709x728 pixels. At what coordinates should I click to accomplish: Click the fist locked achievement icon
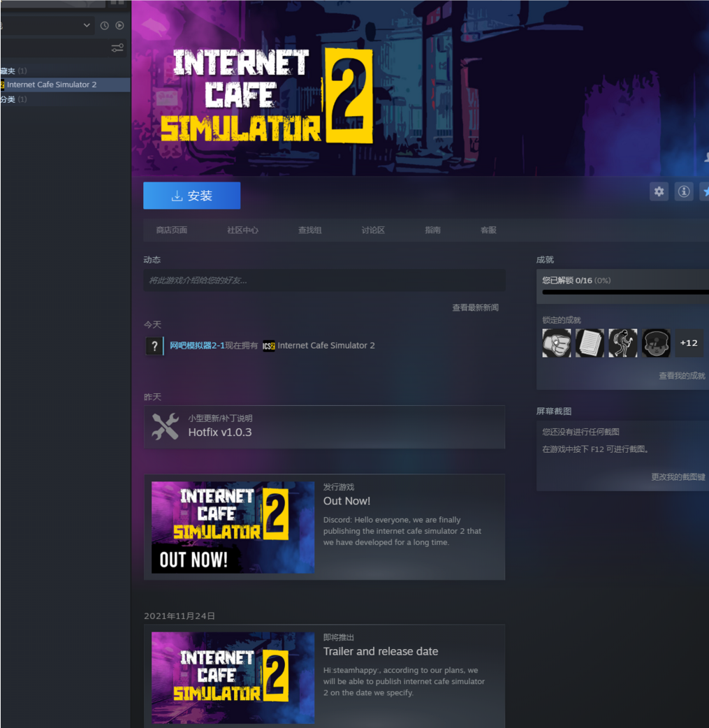(557, 343)
